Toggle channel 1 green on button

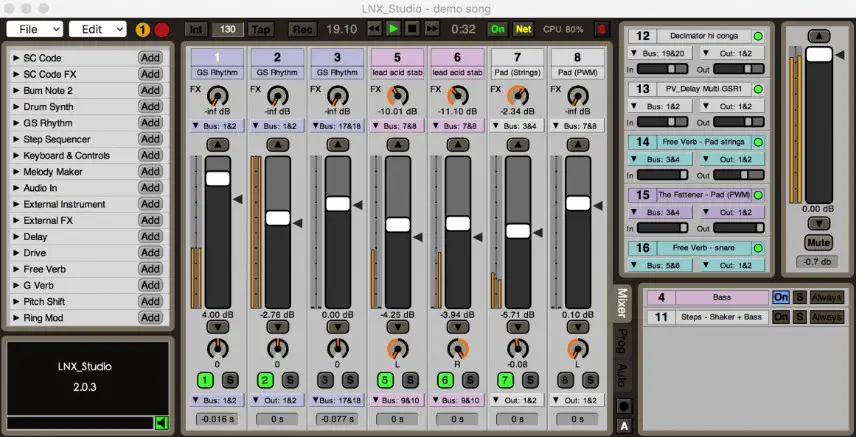(205, 380)
